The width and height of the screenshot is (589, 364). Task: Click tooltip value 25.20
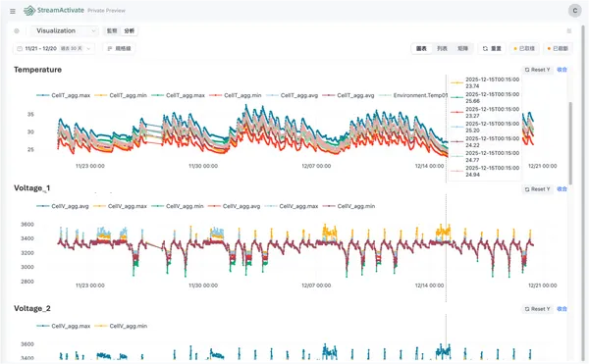[472, 130]
